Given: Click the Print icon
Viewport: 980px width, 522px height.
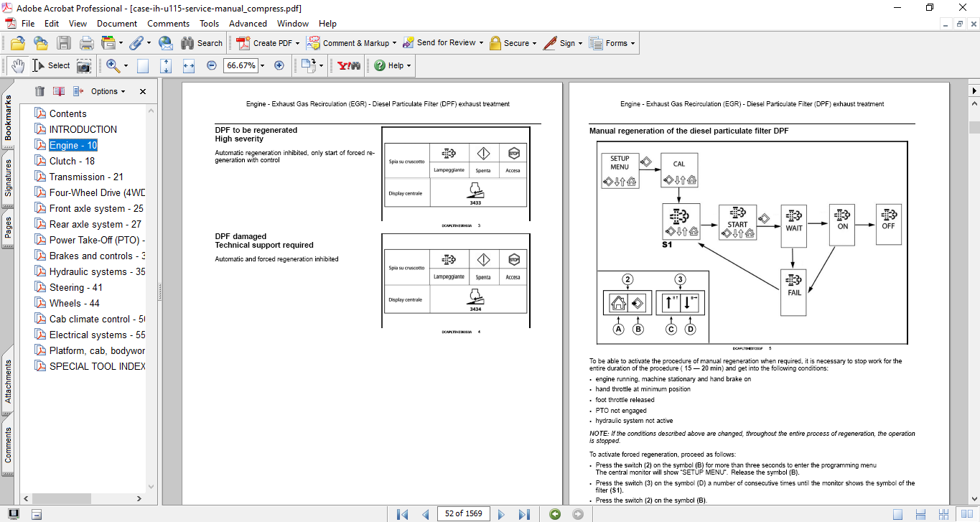Looking at the screenshot, I should pyautogui.click(x=86, y=43).
